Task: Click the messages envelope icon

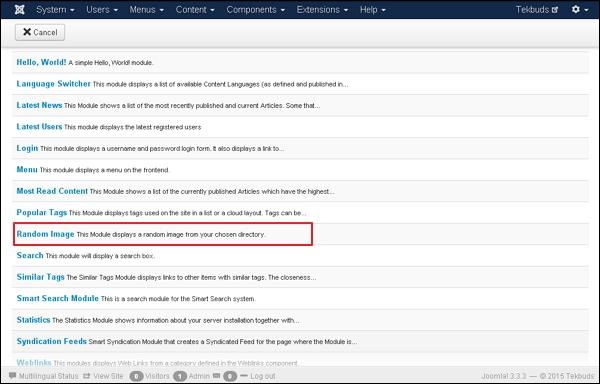Action: [217, 376]
